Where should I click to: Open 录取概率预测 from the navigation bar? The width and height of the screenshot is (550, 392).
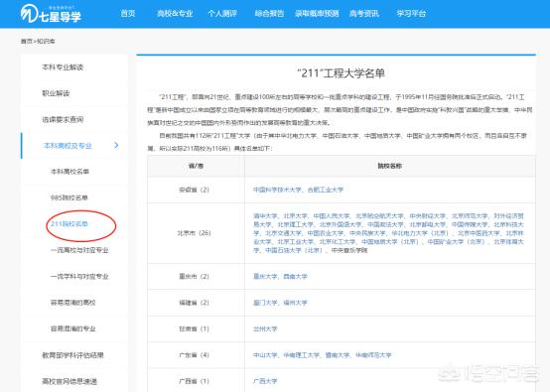pos(317,14)
